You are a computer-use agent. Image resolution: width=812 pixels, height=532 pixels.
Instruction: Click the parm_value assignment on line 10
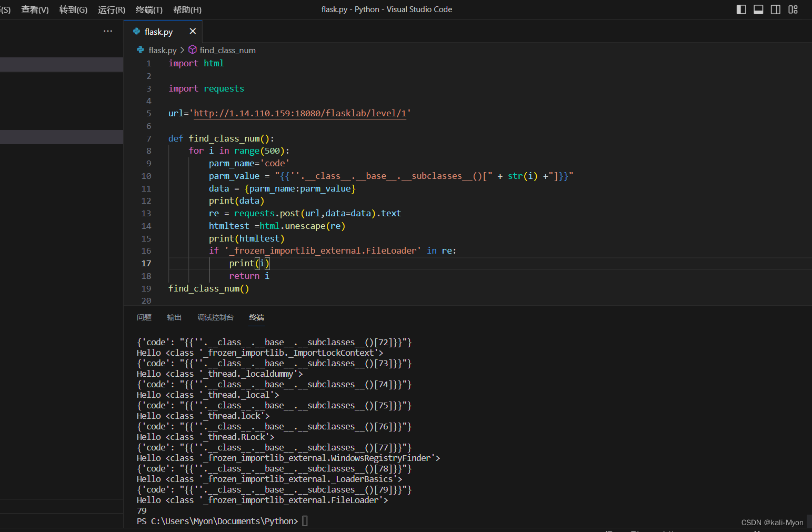click(x=391, y=176)
